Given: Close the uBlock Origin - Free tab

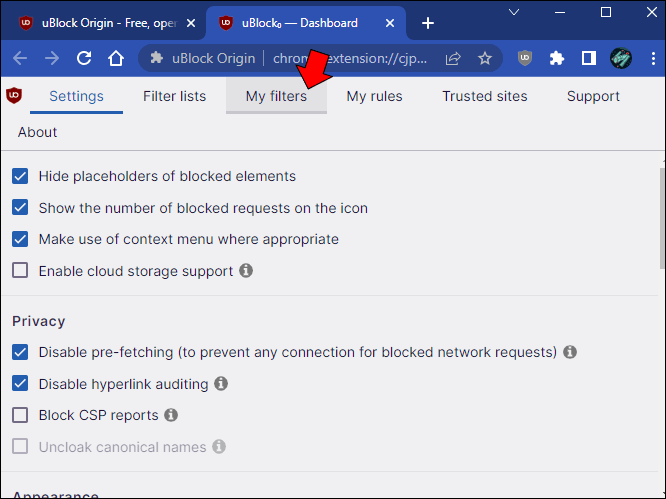Looking at the screenshot, I should pyautogui.click(x=191, y=23).
